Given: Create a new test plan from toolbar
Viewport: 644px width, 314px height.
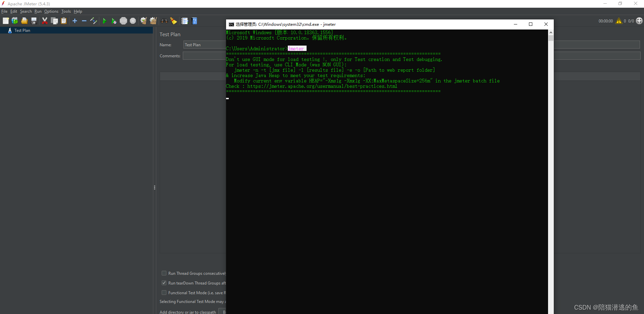Looking at the screenshot, I should 6,21.
